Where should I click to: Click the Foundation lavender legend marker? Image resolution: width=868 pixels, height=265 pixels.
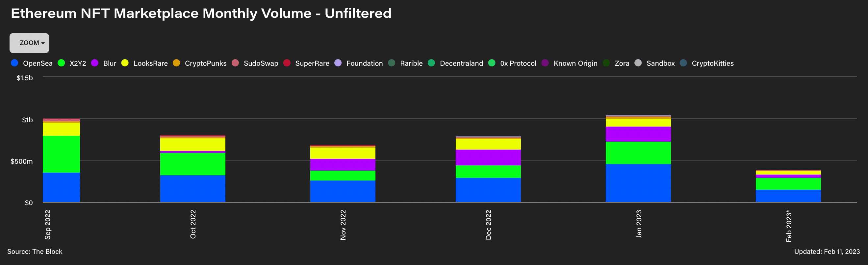(338, 63)
